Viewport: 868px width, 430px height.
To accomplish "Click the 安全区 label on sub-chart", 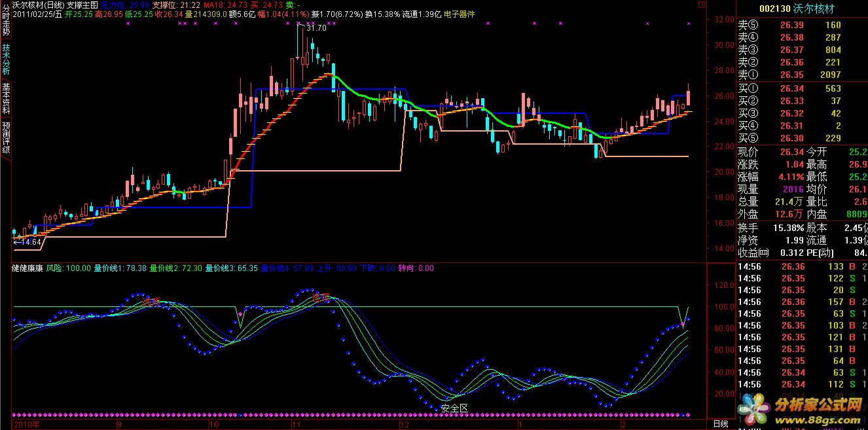I will [455, 408].
